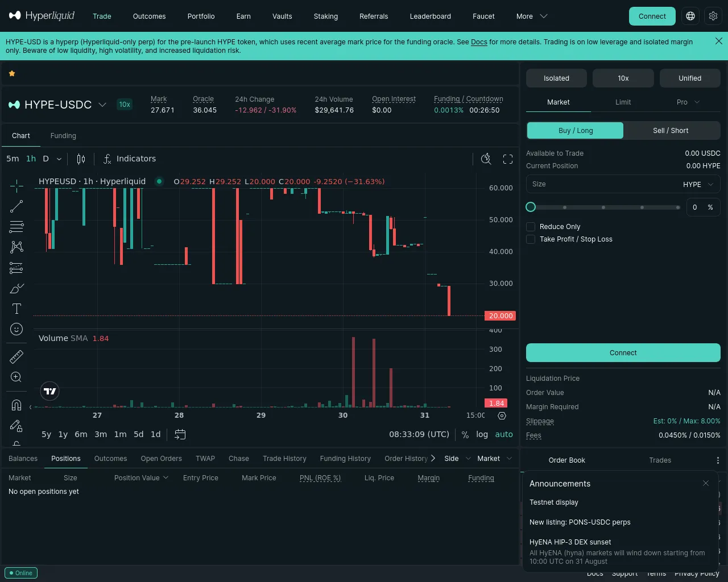Click the order size percentage slider handle
The image size is (728, 582).
pyautogui.click(x=531, y=207)
